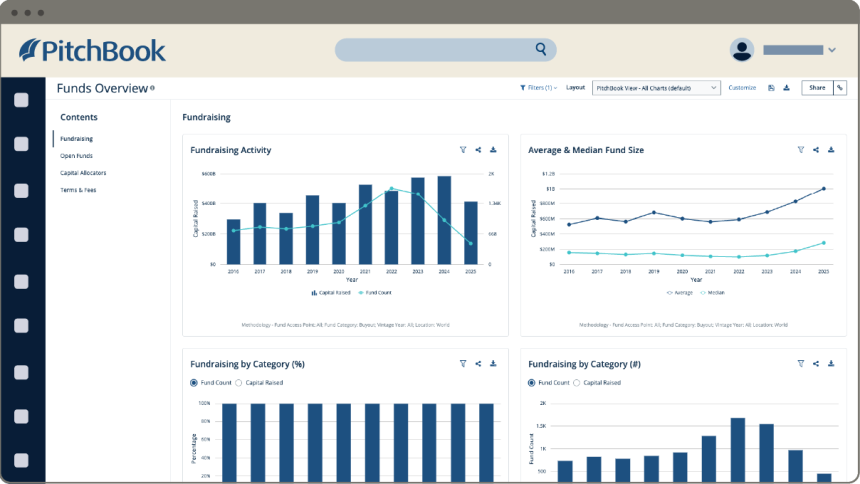Screen dimensions: 860x484
Task: Select Fund Count in Category (%) chart
Action: [x=194, y=383]
